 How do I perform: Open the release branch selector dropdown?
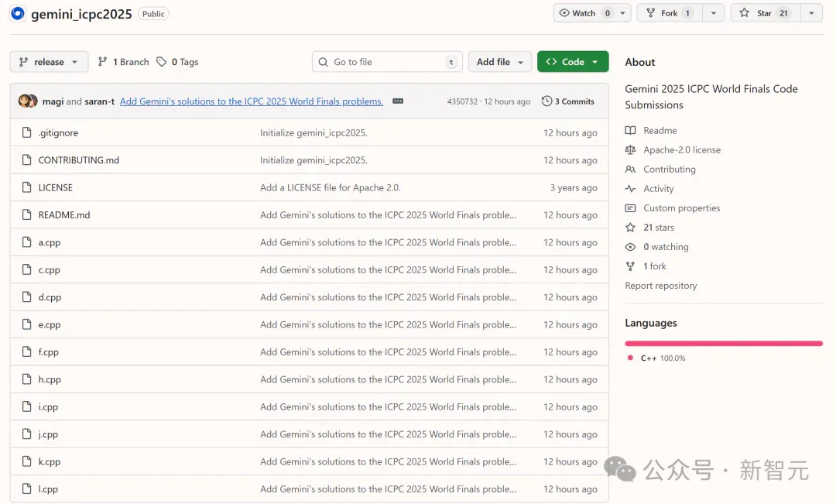click(49, 62)
